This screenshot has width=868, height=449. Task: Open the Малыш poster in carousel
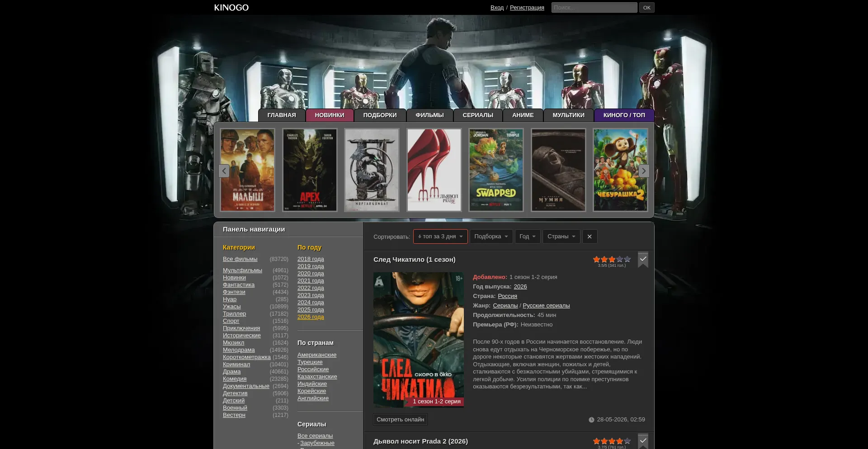coord(247,170)
